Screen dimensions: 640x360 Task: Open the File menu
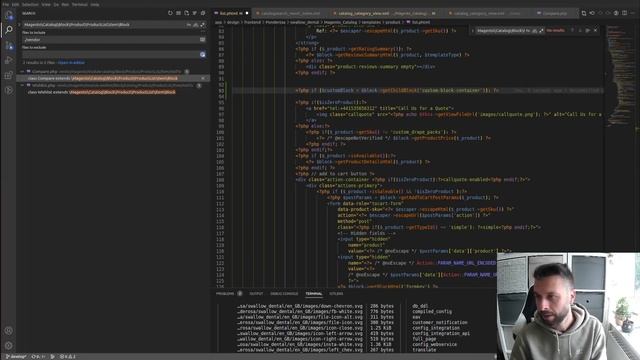(6, 4)
